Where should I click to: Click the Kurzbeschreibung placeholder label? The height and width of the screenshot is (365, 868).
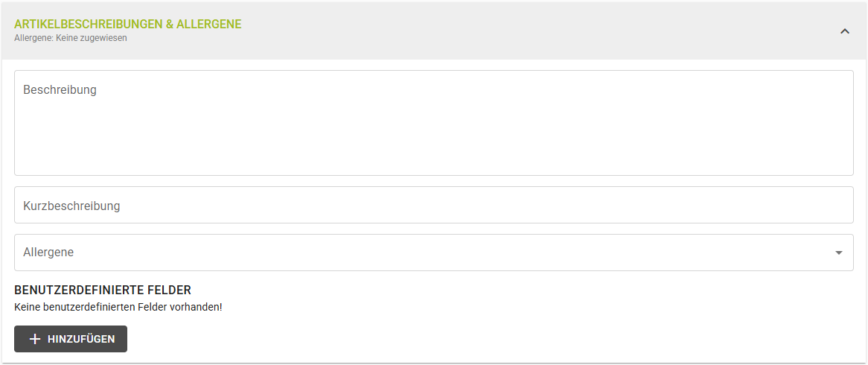coord(71,206)
